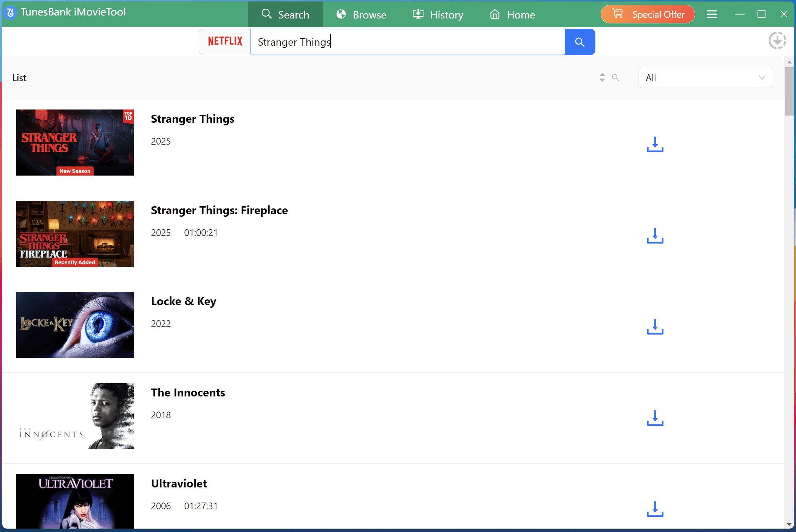Open the download queue circle icon

(x=777, y=40)
